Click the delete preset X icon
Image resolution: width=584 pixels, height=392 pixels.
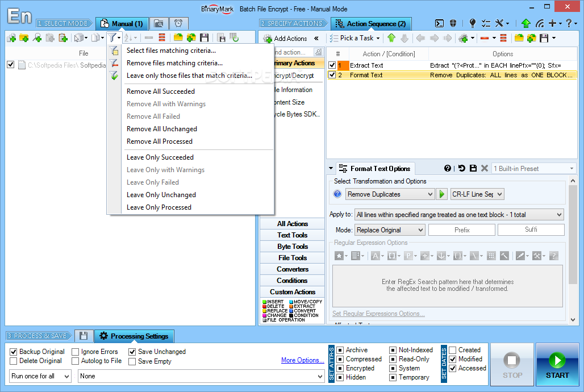click(x=484, y=168)
